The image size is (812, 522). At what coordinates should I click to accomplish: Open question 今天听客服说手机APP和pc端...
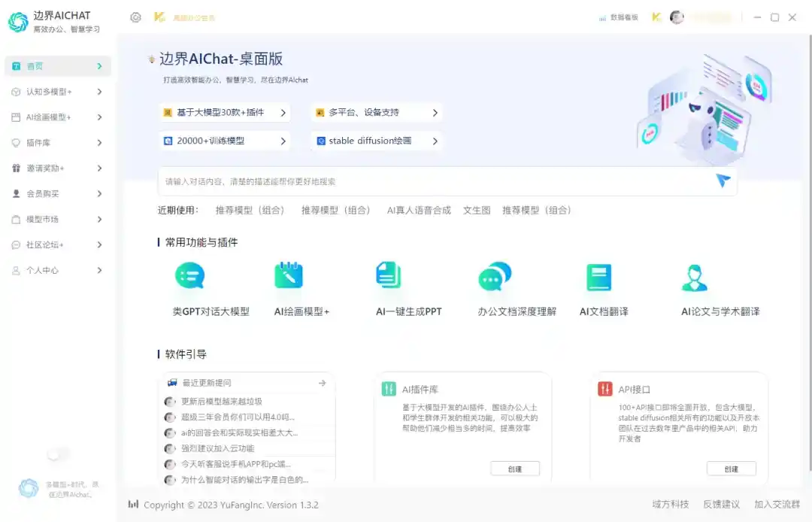[x=235, y=464]
